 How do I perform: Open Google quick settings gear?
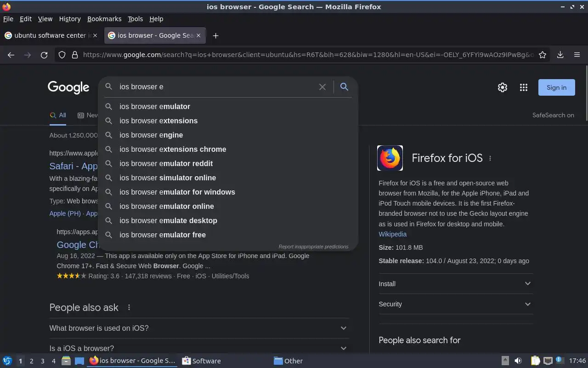click(503, 87)
